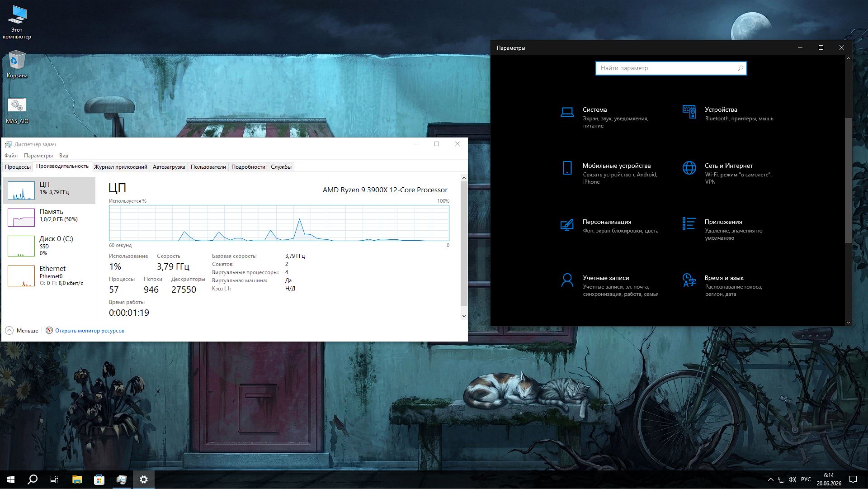Select the Ethernet graph thumbnail
The image size is (868, 489).
[x=21, y=276]
